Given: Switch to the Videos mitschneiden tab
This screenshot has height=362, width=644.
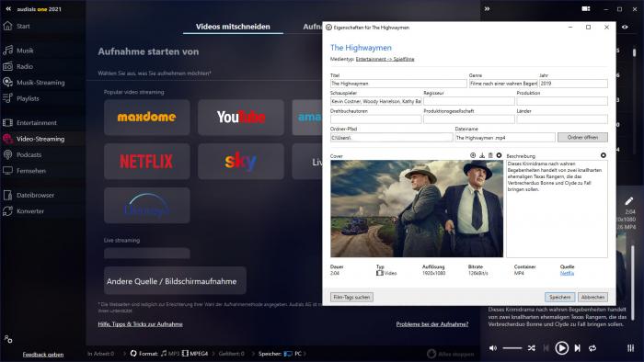Looking at the screenshot, I should click(x=233, y=27).
